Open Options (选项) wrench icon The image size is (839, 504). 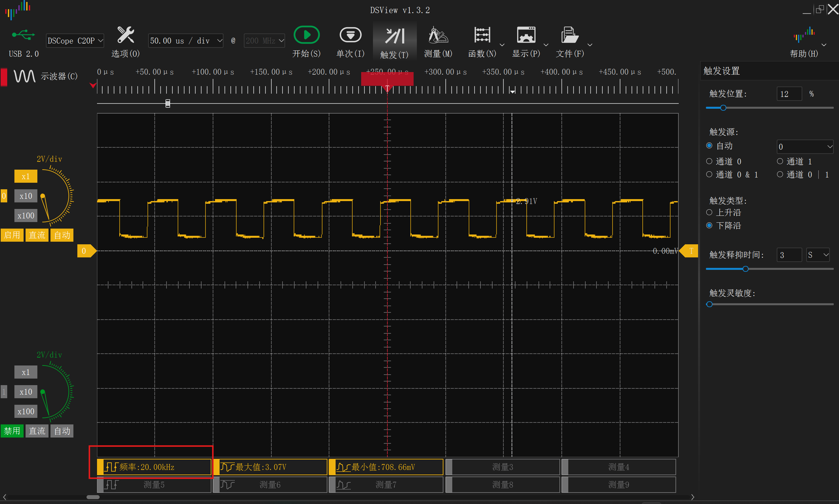[126, 35]
